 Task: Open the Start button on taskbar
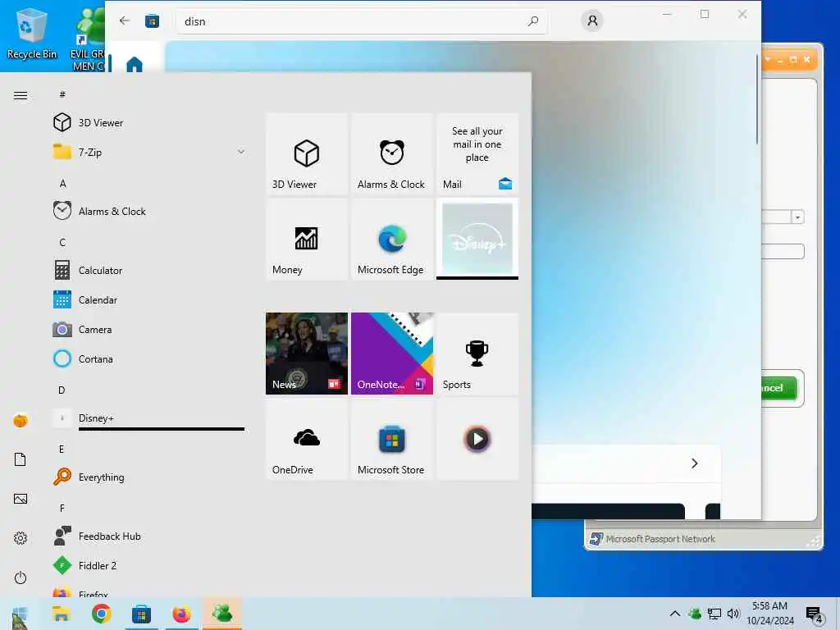coord(20,614)
